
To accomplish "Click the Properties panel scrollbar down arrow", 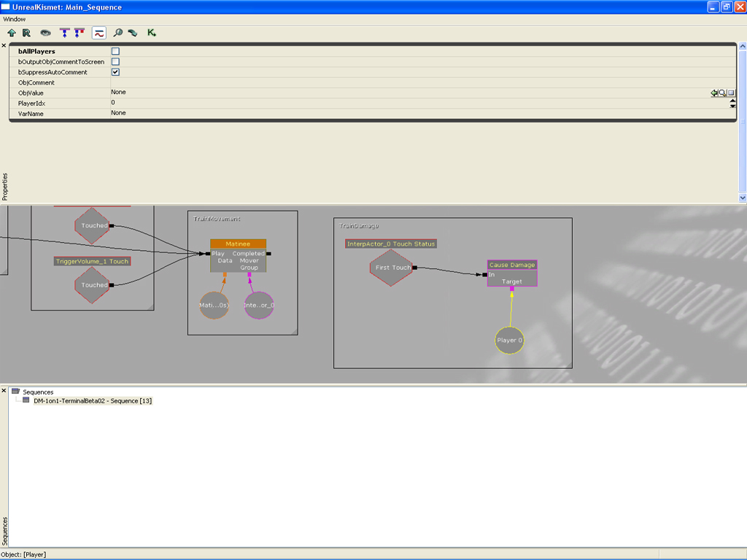I will [742, 197].
